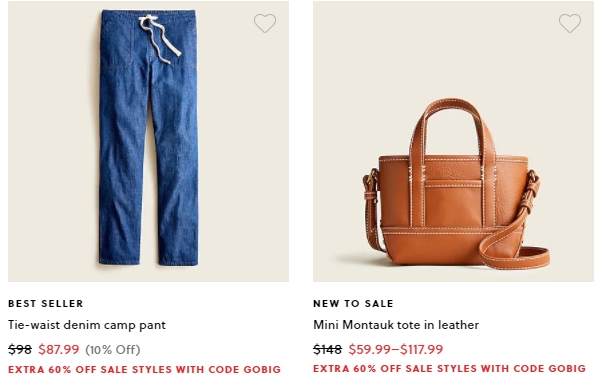The height and width of the screenshot is (376, 594).
Task: Tap the heart icon on Montauk tote
Action: (570, 23)
